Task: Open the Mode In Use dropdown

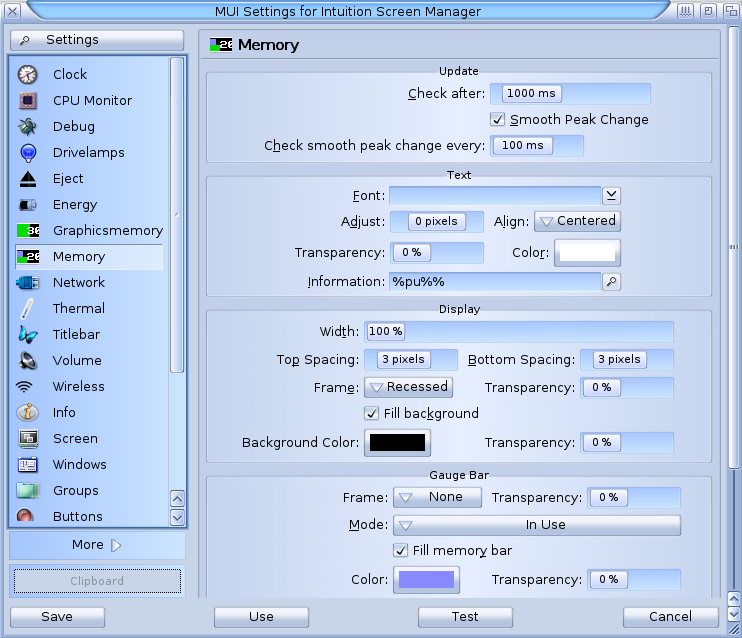Action: click(537, 525)
